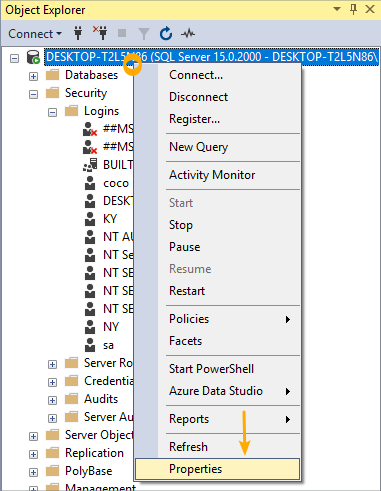Expand the Credentials node
Viewport: 381px width, 491px height.
pos(52,383)
